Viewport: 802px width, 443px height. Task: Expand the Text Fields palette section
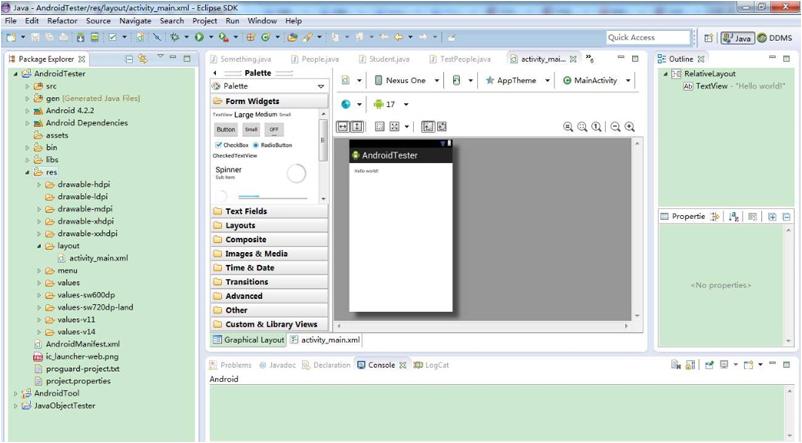[x=246, y=211]
